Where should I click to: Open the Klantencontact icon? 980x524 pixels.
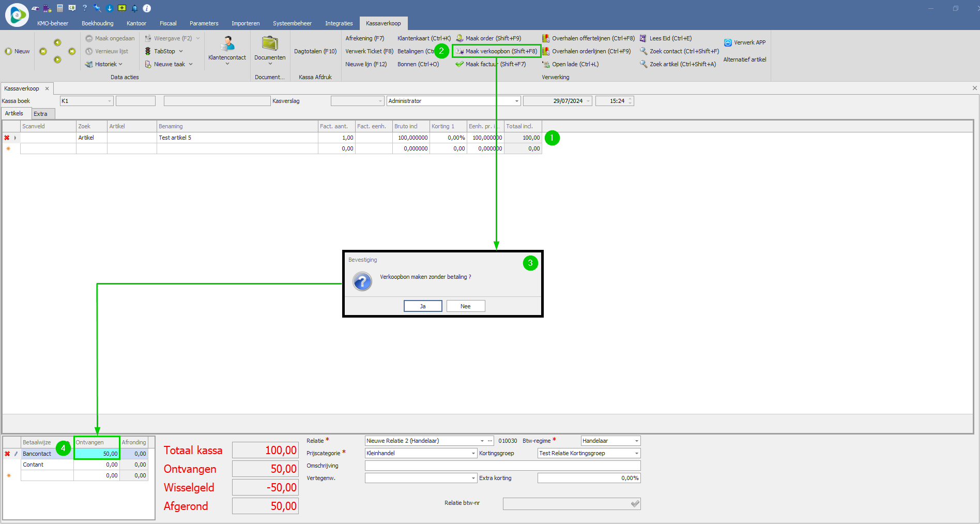pos(227,43)
